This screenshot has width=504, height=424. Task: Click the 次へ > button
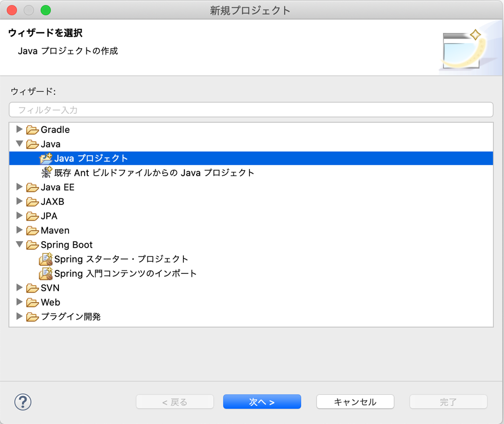[x=262, y=402]
